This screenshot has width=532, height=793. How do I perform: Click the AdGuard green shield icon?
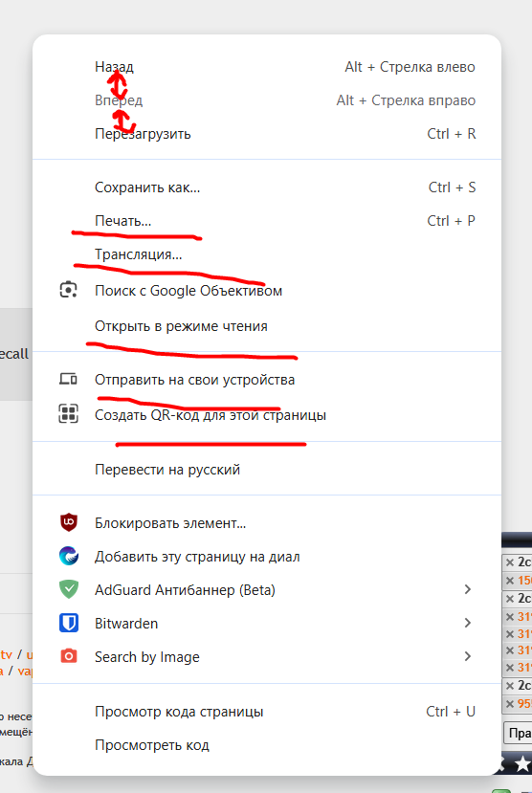click(x=69, y=589)
